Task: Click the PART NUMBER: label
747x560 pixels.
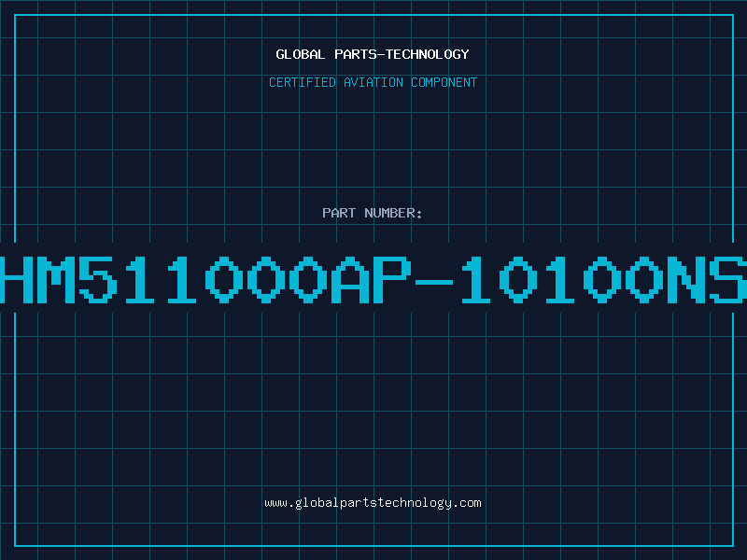Action: (x=373, y=213)
